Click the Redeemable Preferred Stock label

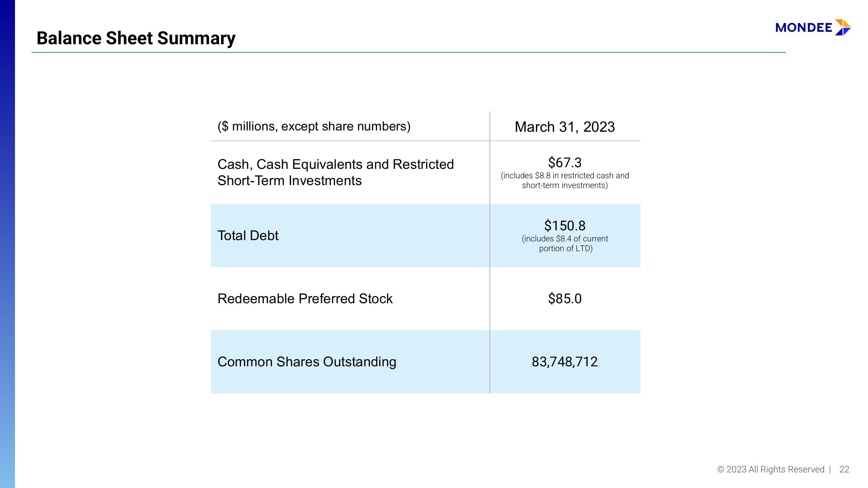click(x=305, y=299)
